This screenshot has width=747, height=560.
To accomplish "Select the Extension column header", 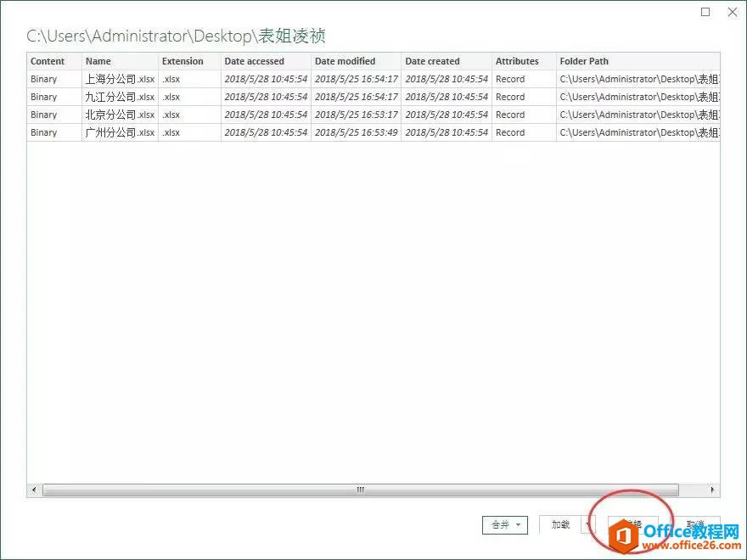I will tap(189, 61).
